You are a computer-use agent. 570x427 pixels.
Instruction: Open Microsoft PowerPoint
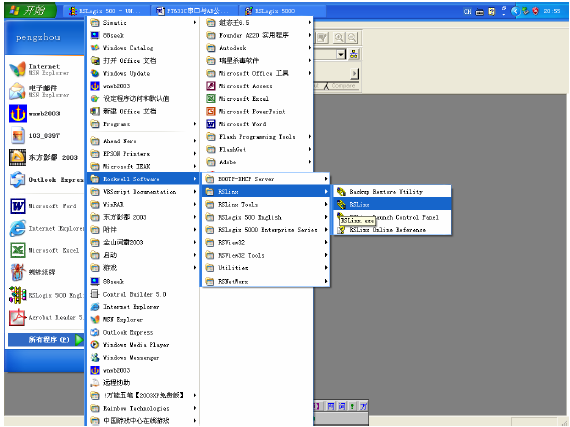[257, 111]
